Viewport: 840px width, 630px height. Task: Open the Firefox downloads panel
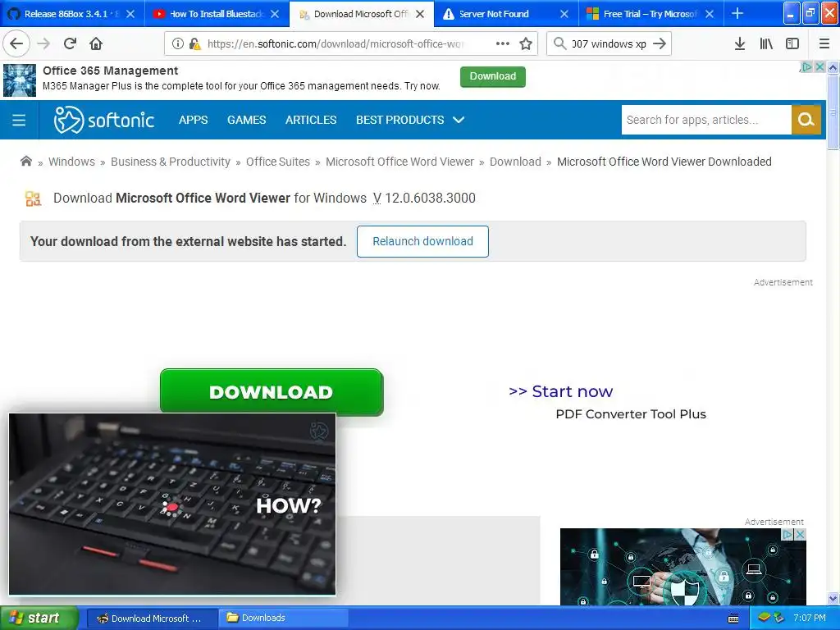739,43
